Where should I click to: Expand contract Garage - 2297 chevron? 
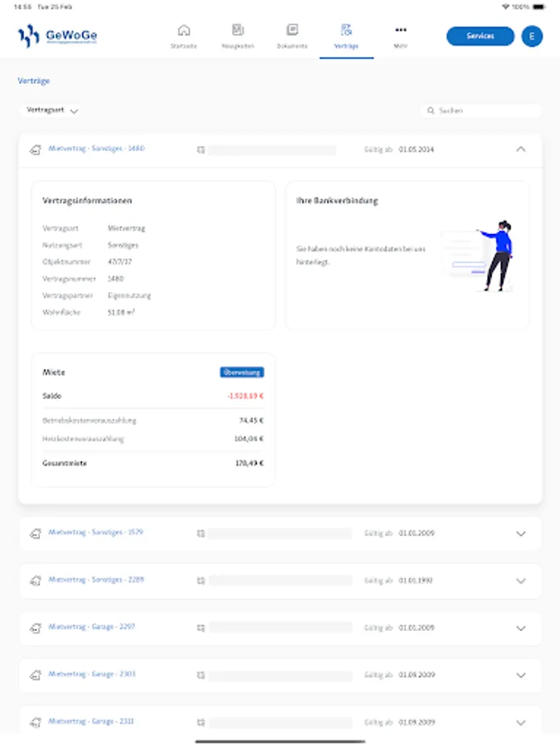pos(520,628)
